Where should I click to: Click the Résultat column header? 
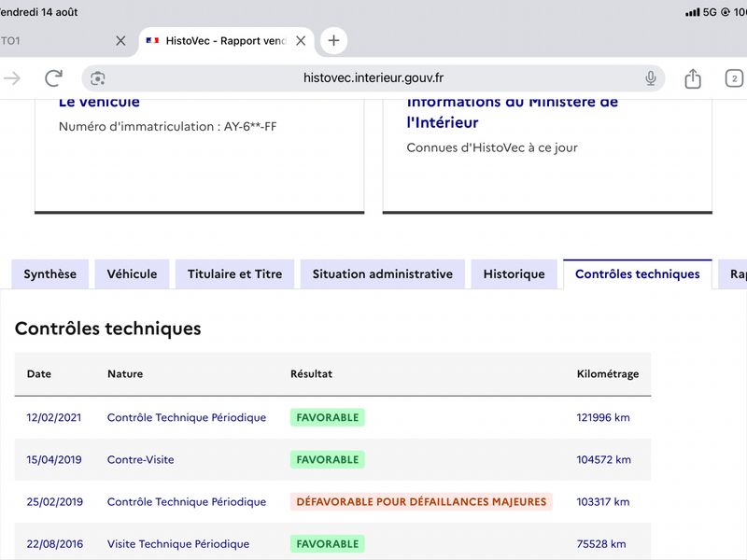312,374
